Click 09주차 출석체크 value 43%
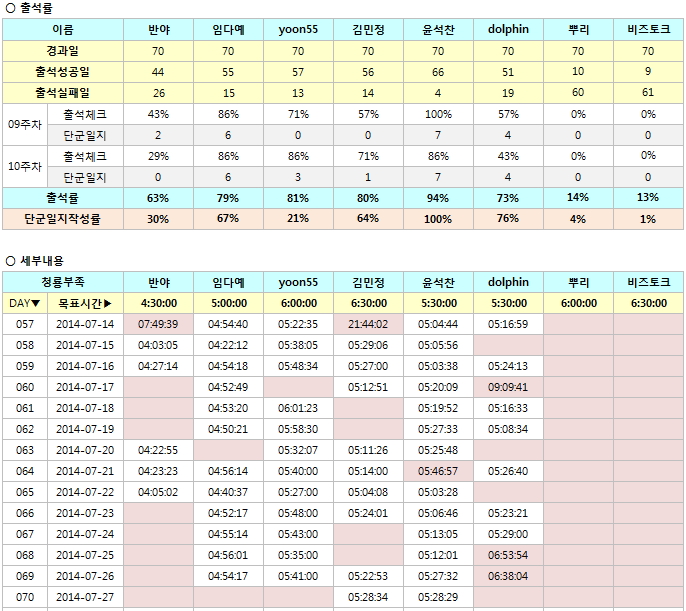Viewport: 686px width, 611px height. 158,114
